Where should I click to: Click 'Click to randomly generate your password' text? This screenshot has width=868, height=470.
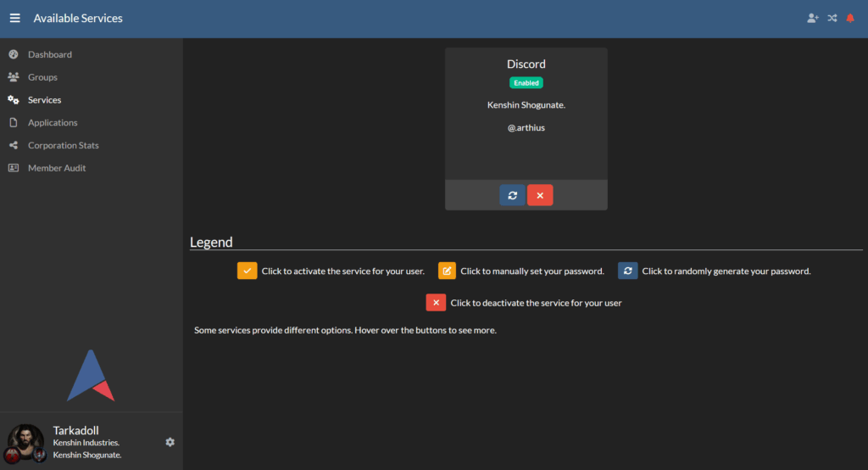tap(726, 271)
